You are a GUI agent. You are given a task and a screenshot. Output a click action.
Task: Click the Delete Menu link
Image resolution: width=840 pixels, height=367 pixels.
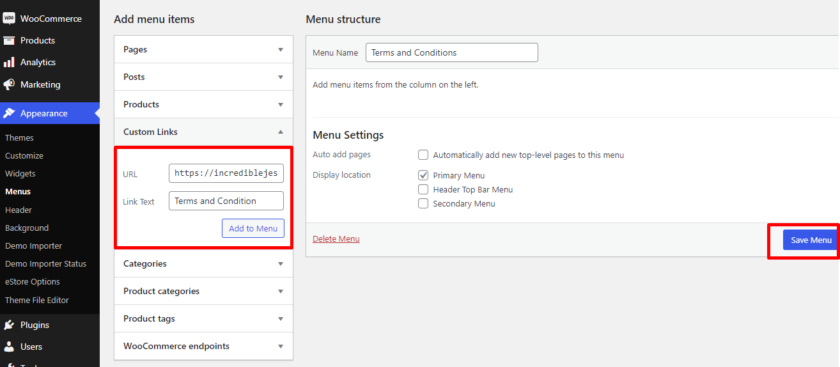(336, 239)
